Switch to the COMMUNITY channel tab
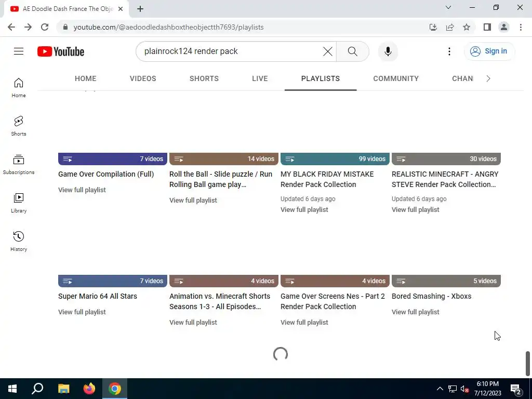 point(396,79)
